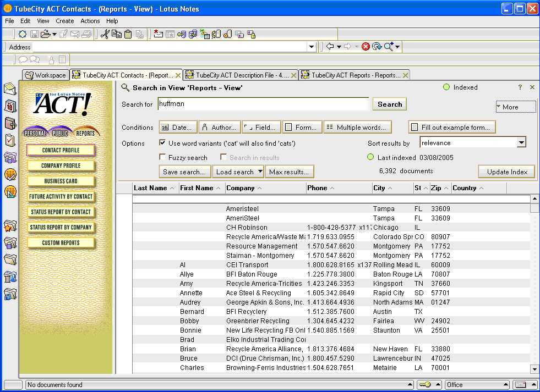Open the File menu
540x392 pixels.
10,21
